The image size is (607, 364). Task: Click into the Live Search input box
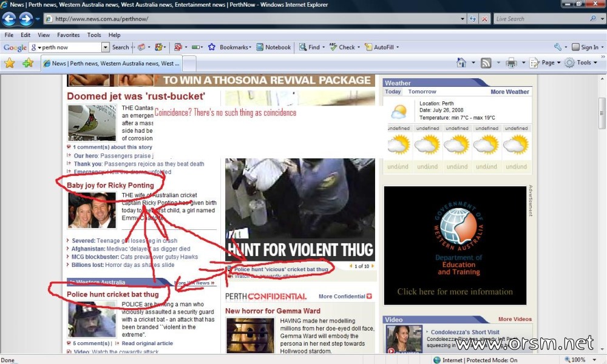tap(541, 19)
